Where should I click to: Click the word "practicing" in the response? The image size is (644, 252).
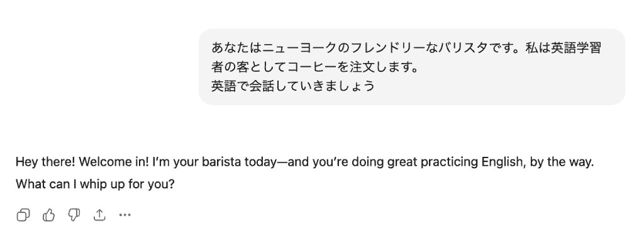coord(430,162)
